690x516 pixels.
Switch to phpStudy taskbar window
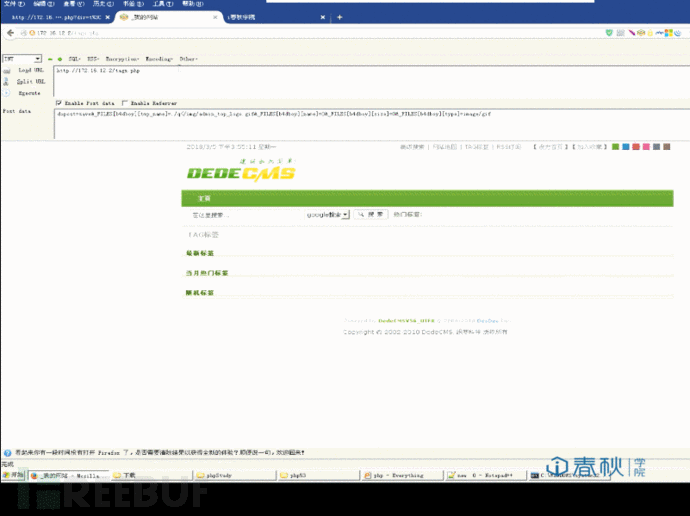pos(235,476)
